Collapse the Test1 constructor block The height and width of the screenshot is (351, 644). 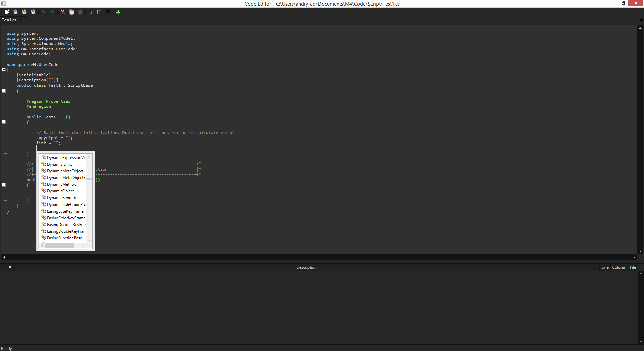tap(4, 122)
